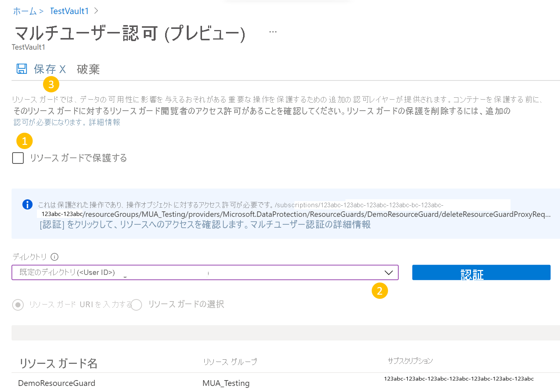Image resolution: width=560 pixels, height=392 pixels.
Task: Click the X discard icon beside 保存
Action: (x=63, y=69)
